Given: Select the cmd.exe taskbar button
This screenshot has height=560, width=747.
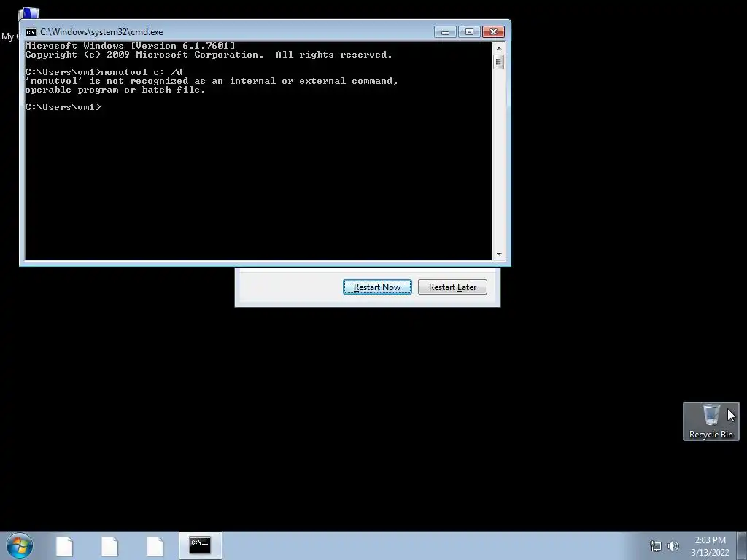Looking at the screenshot, I should (200, 545).
